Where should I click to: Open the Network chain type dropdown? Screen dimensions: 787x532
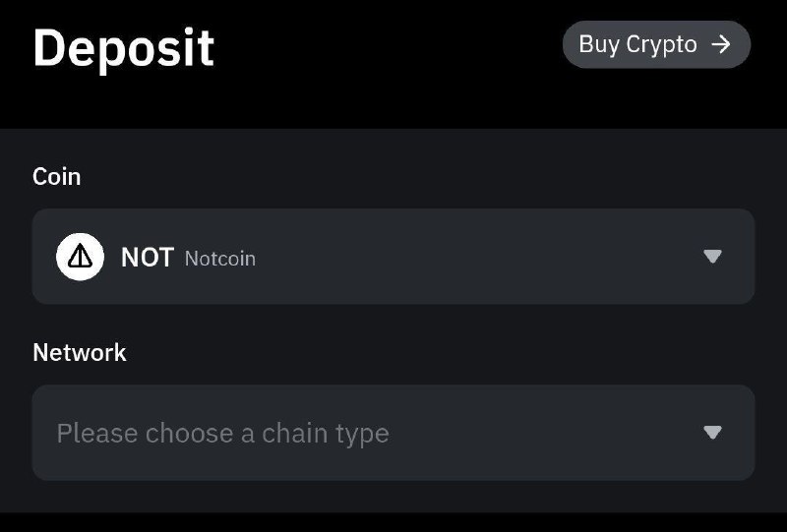tap(393, 433)
